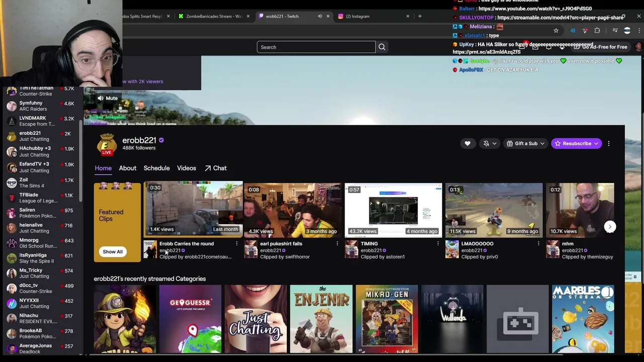The height and width of the screenshot is (362, 644).
Task: Switch to the About tab
Action: 128,168
